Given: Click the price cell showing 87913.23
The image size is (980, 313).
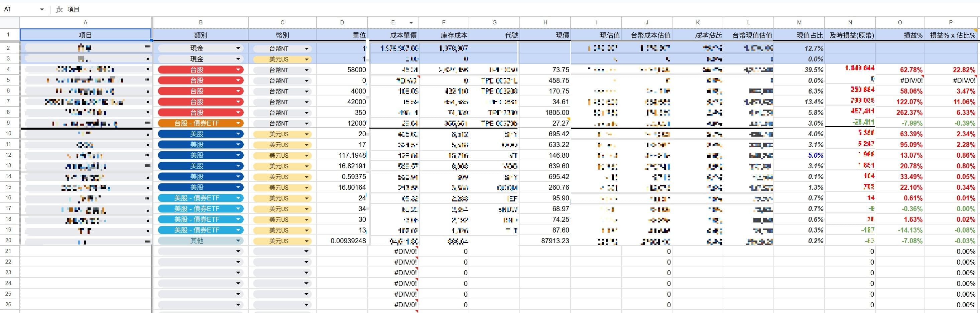Looking at the screenshot, I should pyautogui.click(x=545, y=241).
